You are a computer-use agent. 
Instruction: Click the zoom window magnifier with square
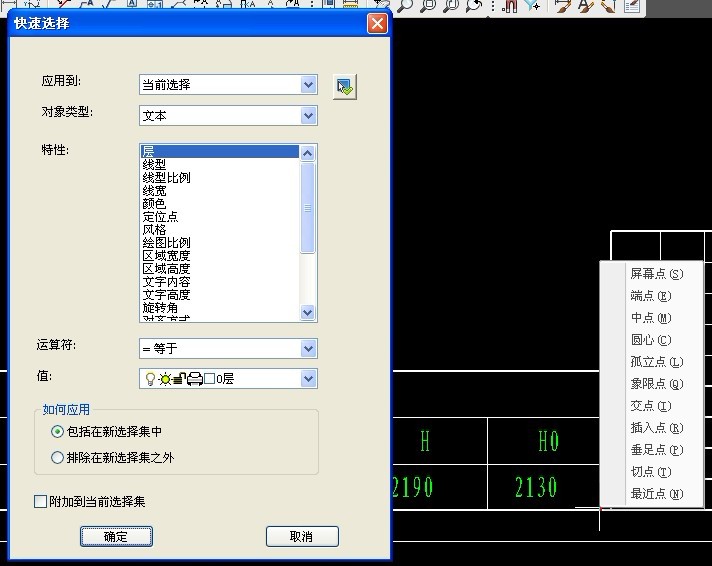point(428,5)
